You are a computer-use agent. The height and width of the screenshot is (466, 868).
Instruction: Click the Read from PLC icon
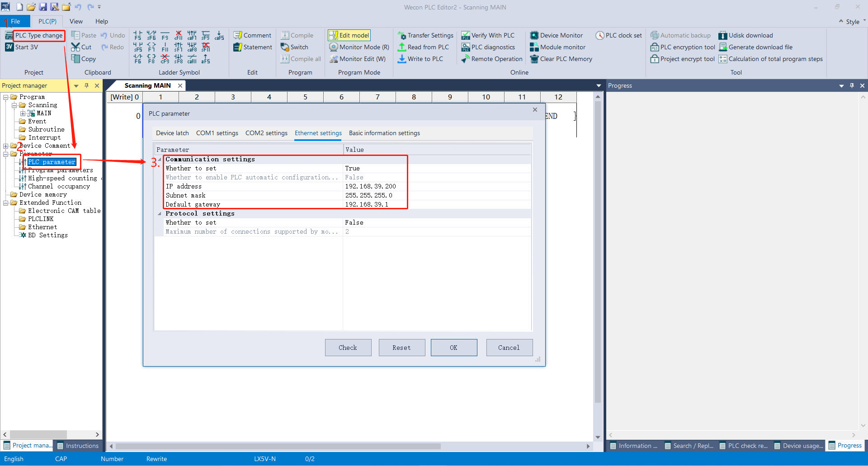401,47
